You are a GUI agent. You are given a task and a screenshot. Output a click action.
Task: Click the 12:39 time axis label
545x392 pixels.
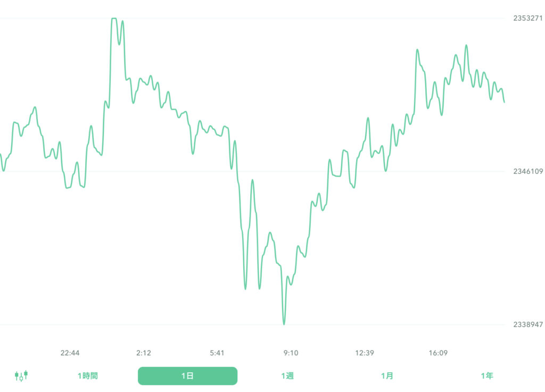pyautogui.click(x=364, y=353)
